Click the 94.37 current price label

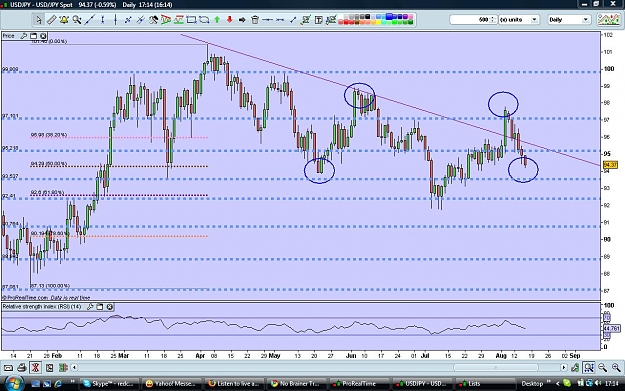tap(610, 165)
